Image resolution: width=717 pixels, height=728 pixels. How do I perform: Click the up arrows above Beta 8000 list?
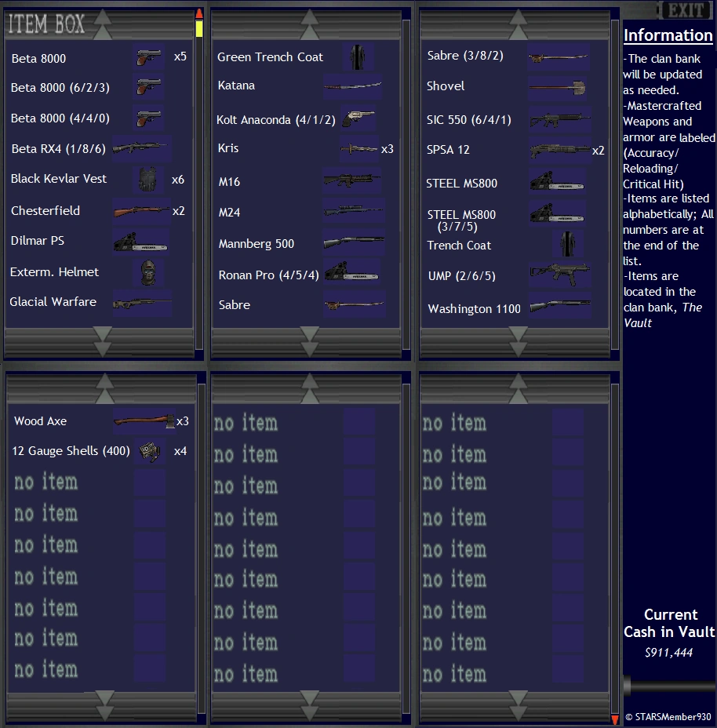[103, 24]
